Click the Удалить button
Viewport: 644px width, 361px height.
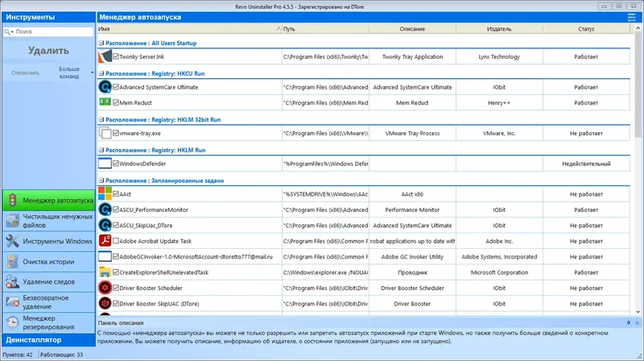click(48, 51)
